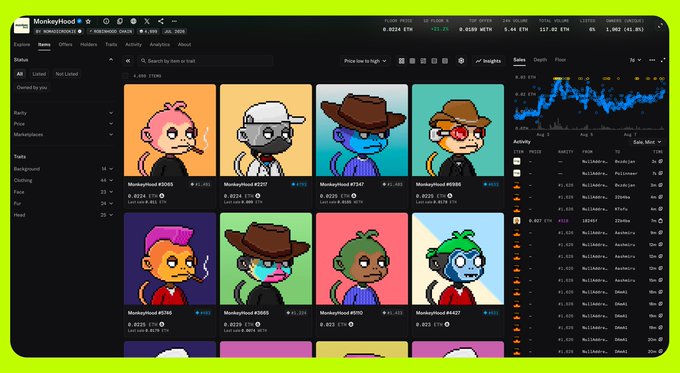Open the Sale, Mint activity filter dropdown
Screen dimensions: 680x373
647,142
